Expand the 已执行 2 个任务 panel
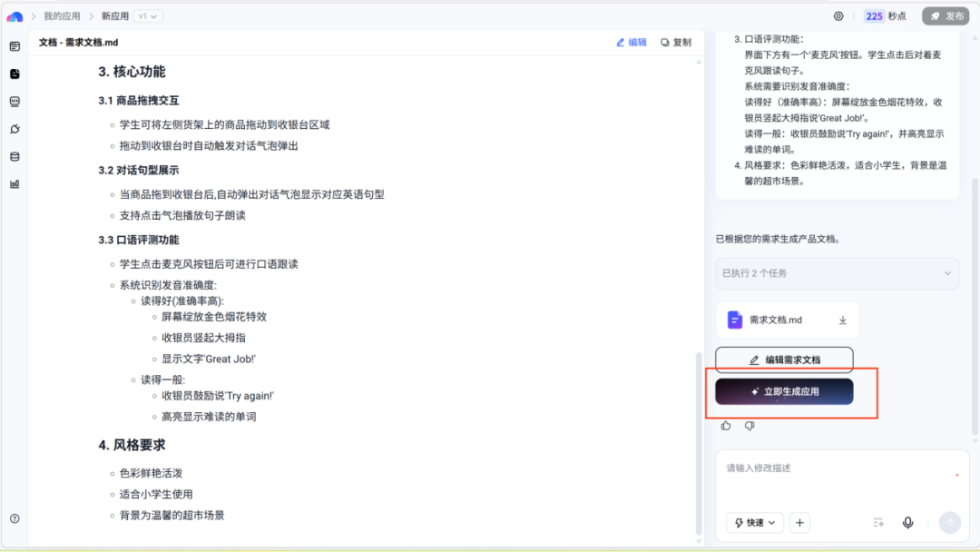The width and height of the screenshot is (980, 552). coord(837,273)
